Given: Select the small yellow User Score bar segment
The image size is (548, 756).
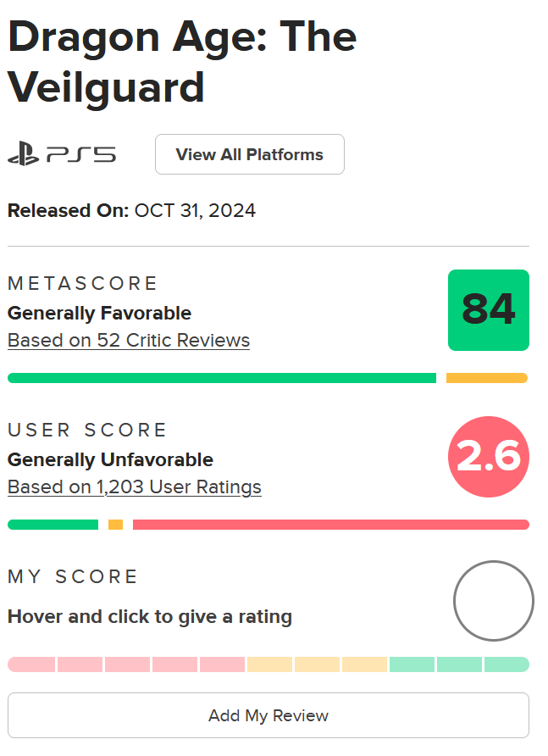Looking at the screenshot, I should 116,525.
